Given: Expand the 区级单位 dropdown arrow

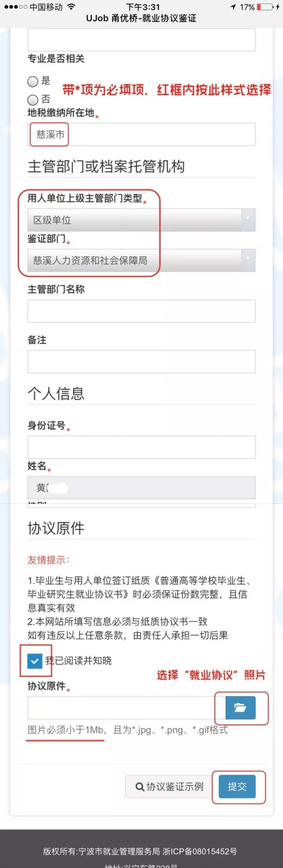Looking at the screenshot, I should pyautogui.click(x=248, y=219).
